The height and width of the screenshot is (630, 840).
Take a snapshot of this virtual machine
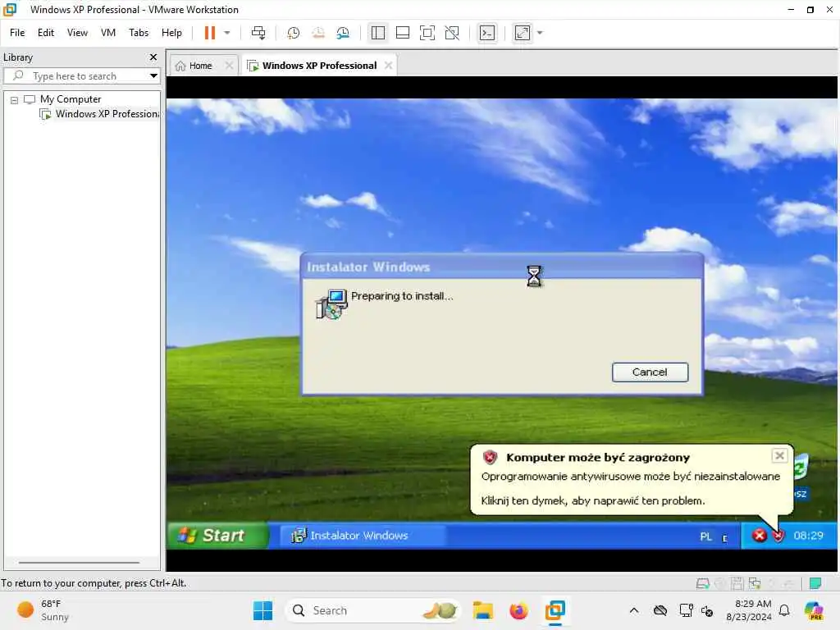tap(293, 33)
